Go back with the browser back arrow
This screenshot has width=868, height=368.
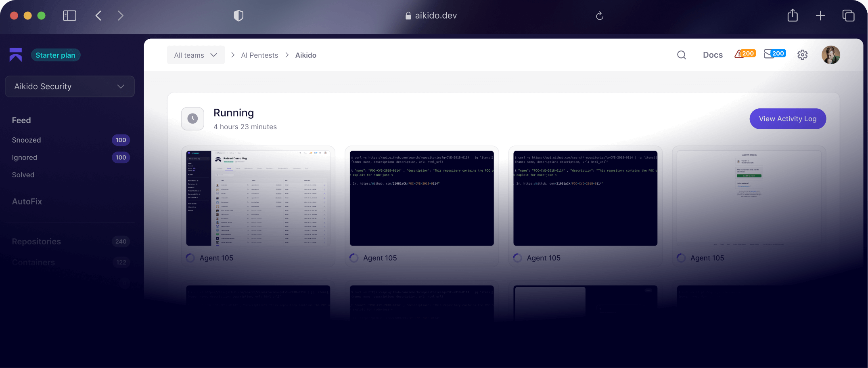pyautogui.click(x=98, y=16)
